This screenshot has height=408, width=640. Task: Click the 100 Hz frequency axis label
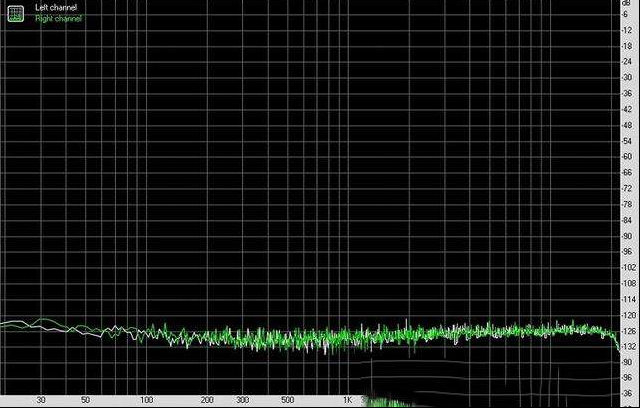147,400
